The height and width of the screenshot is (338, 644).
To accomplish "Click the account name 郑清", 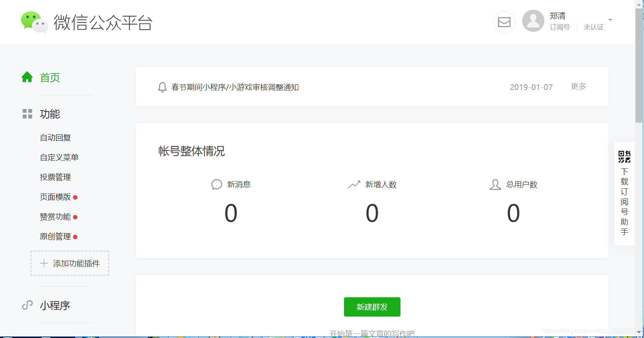I will pyautogui.click(x=557, y=16).
